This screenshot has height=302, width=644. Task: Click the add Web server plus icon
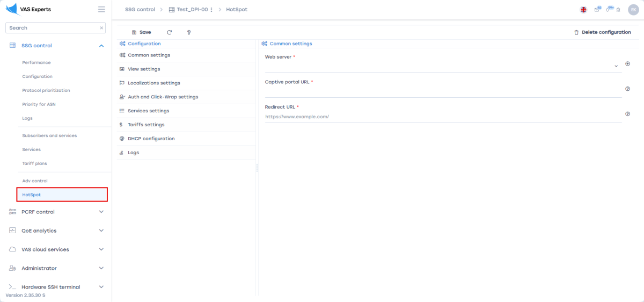coord(627,64)
